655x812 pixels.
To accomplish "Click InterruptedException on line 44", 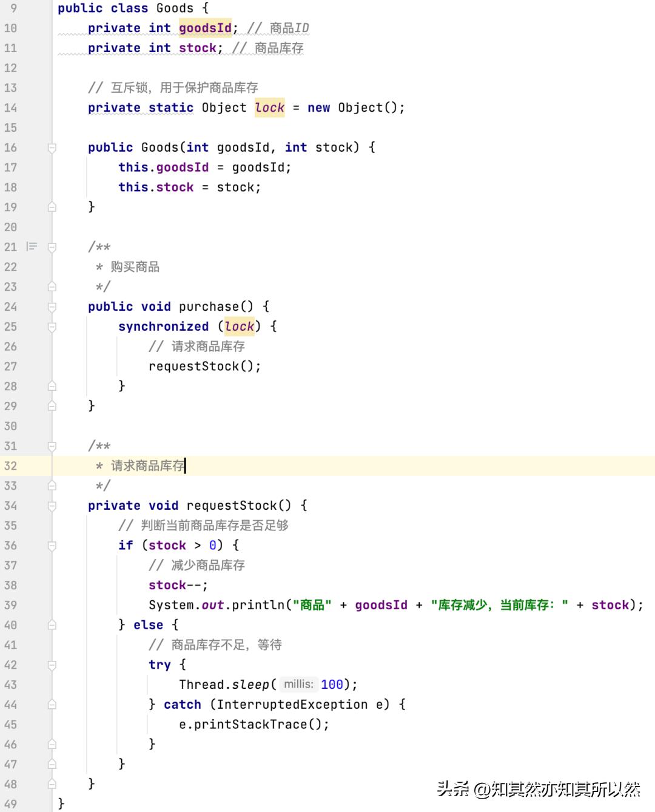I will point(292,705).
